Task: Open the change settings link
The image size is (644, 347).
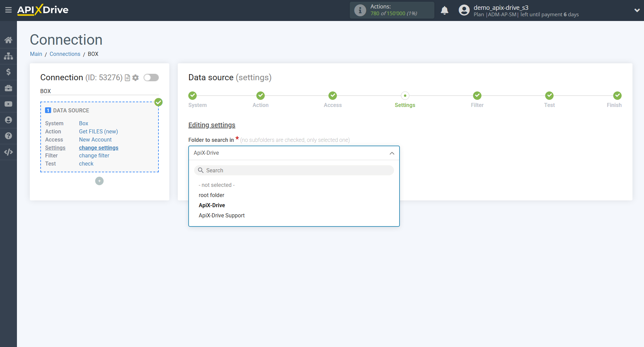Action: point(98,148)
